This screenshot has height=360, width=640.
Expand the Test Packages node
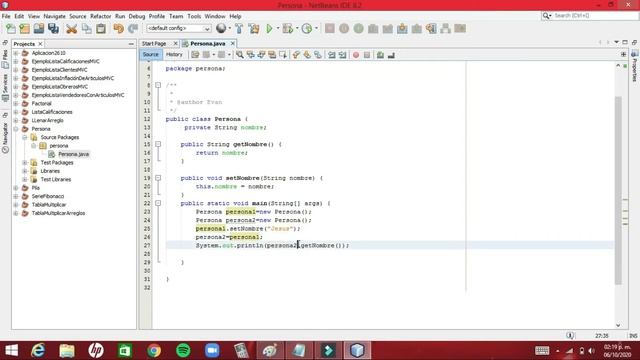25,163
